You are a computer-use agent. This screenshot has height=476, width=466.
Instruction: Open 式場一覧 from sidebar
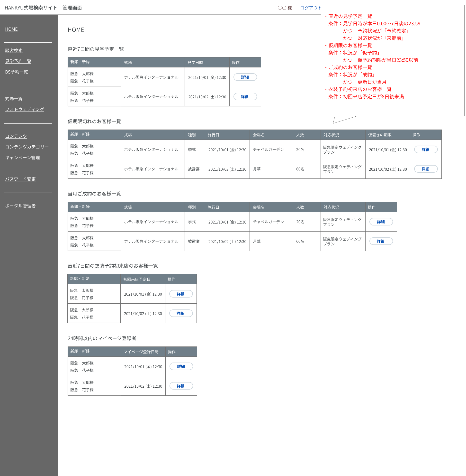pyautogui.click(x=14, y=99)
